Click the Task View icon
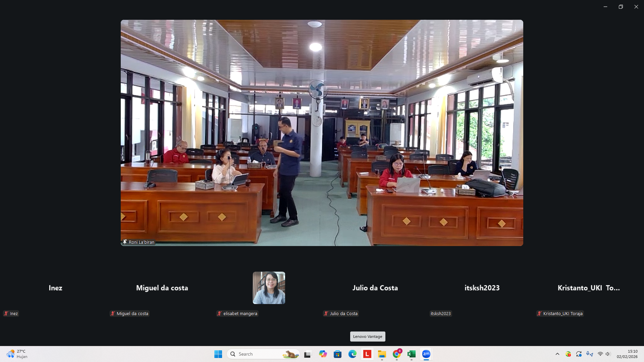The width and height of the screenshot is (644, 362). pyautogui.click(x=308, y=354)
